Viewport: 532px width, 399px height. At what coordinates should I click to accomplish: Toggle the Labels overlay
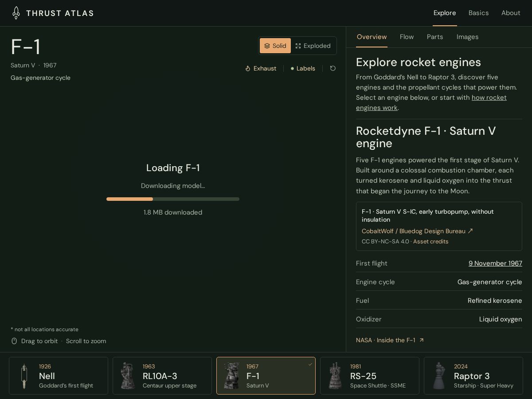click(x=303, y=68)
